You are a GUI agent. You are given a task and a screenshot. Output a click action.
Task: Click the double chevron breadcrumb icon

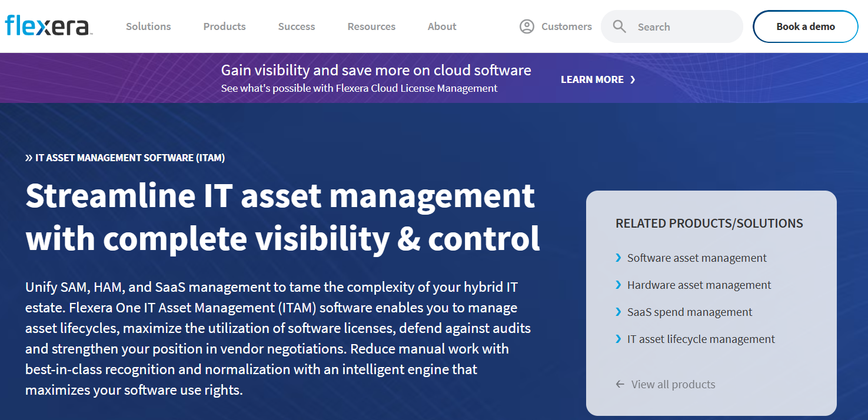pos(29,158)
